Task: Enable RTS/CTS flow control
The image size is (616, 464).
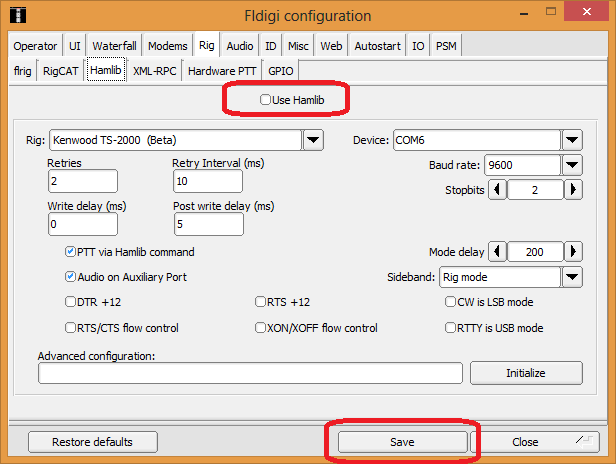Action: point(70,327)
